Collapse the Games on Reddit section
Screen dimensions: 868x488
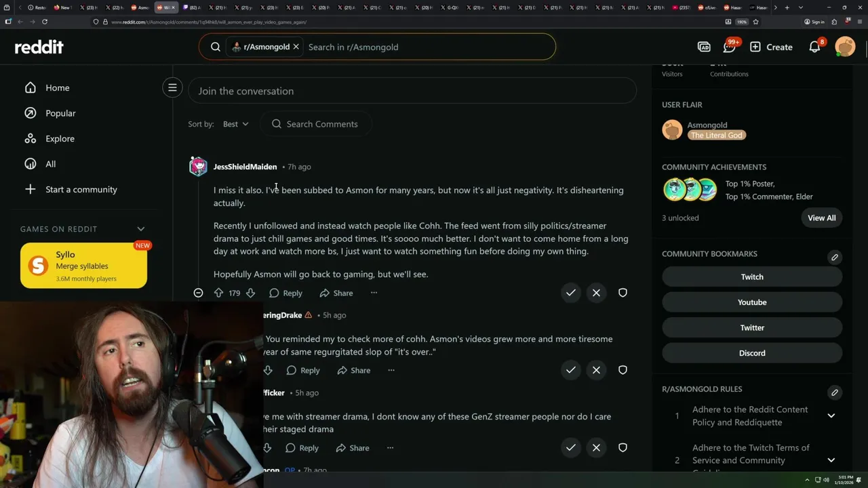pyautogui.click(x=141, y=229)
